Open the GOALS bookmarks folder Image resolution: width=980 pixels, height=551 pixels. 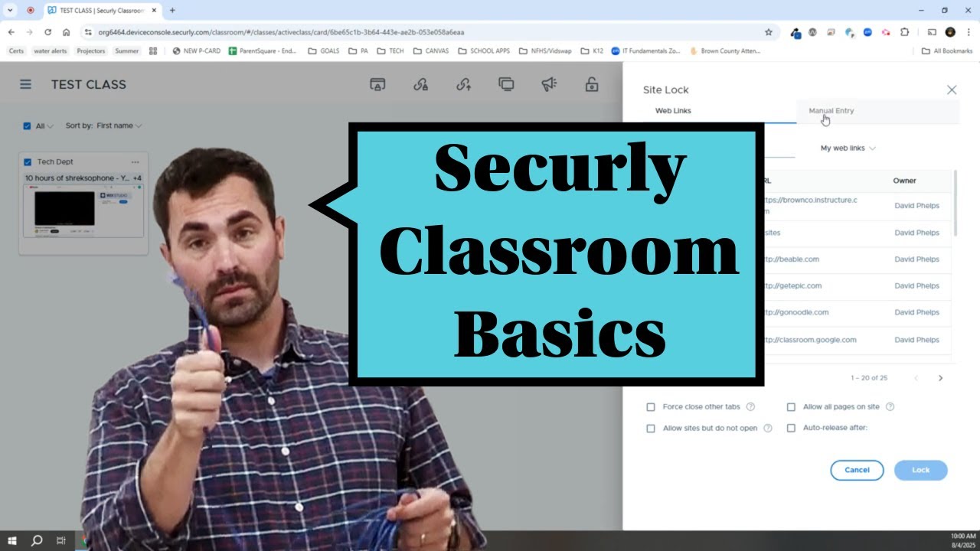[x=324, y=51]
